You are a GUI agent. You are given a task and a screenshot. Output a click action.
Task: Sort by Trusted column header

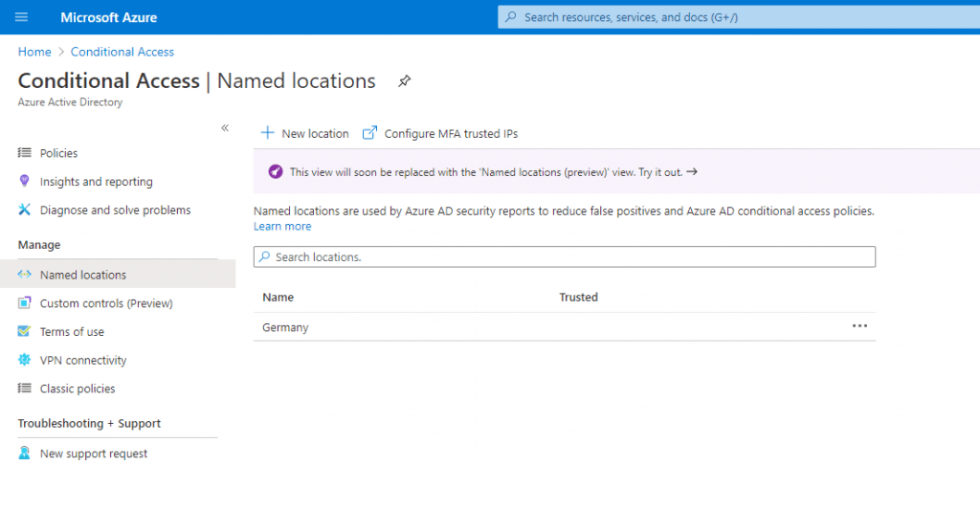(579, 298)
